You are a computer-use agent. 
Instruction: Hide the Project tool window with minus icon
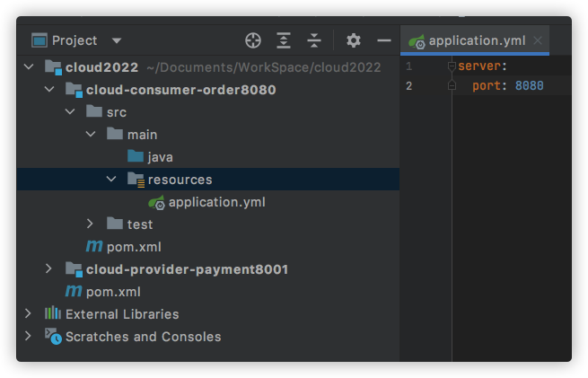click(x=384, y=40)
